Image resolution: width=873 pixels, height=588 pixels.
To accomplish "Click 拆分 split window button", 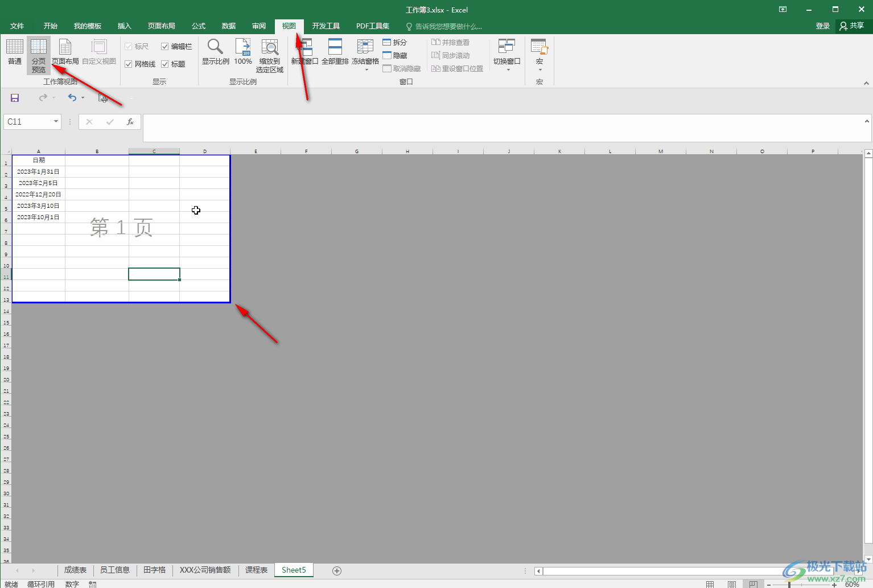I will (x=395, y=43).
